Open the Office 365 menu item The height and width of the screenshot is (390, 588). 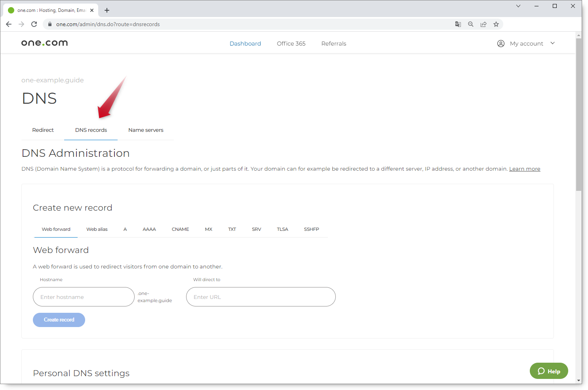(291, 44)
